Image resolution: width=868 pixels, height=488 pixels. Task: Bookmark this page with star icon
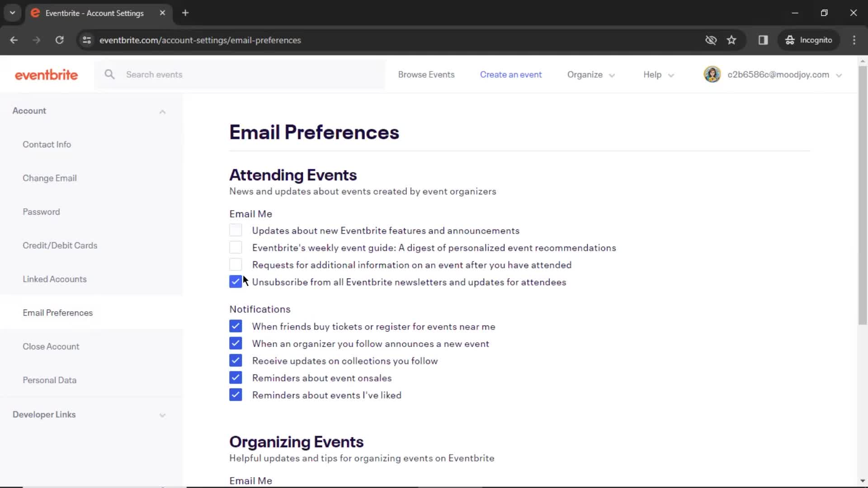point(731,40)
